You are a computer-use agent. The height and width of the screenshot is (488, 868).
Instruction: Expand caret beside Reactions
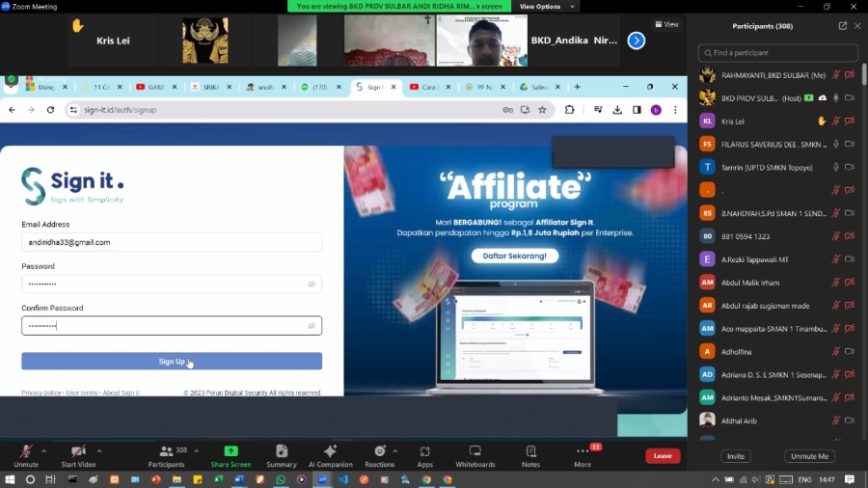click(394, 451)
